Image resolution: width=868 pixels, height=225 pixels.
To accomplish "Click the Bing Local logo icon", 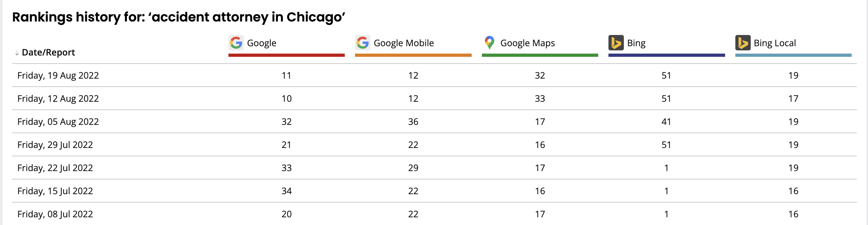I will point(743,43).
